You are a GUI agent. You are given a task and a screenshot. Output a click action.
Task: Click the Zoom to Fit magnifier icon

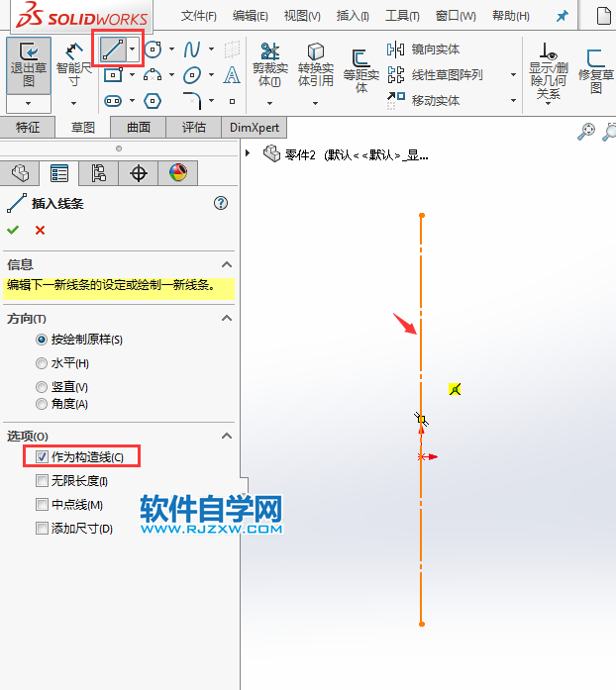(x=586, y=131)
